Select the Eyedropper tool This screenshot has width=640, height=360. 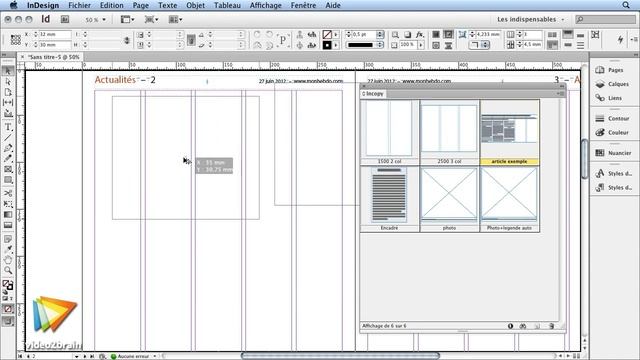click(8, 249)
